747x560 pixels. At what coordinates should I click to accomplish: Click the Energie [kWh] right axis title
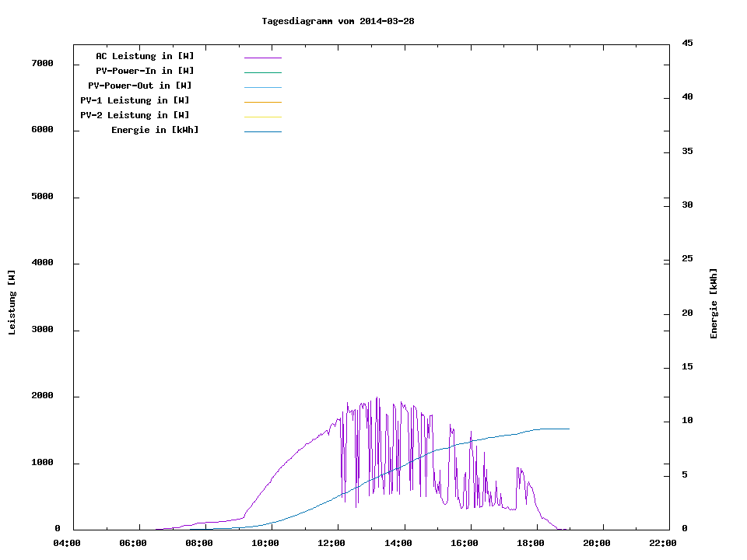coord(714,303)
